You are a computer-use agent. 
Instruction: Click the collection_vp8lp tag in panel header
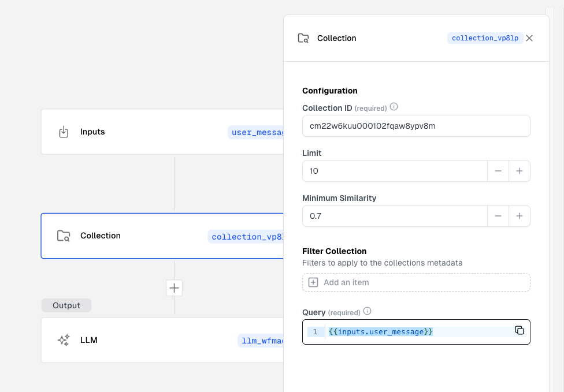pos(485,38)
